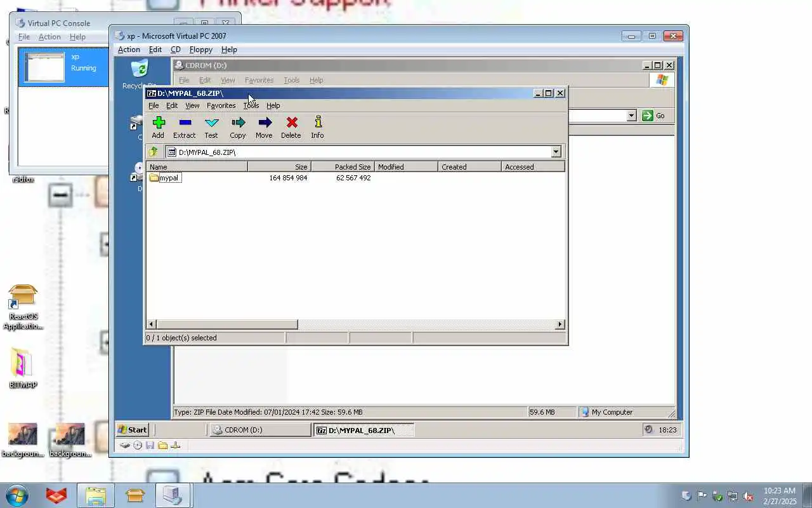Viewport: 812px width, 508px height.
Task: Open the Edit menu in 7-Zip
Action: coord(172,105)
